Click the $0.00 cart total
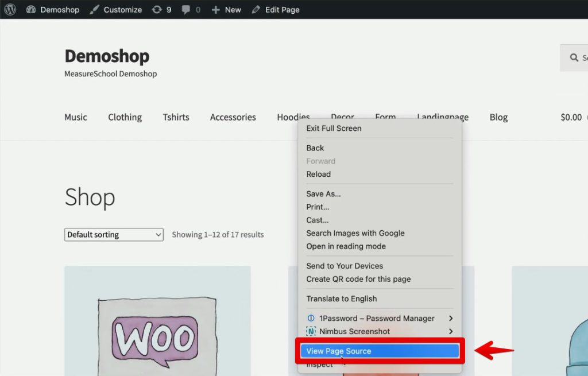This screenshot has width=588, height=376. click(571, 117)
